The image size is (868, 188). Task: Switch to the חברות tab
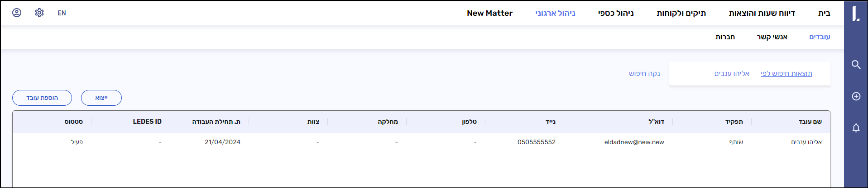click(x=725, y=37)
